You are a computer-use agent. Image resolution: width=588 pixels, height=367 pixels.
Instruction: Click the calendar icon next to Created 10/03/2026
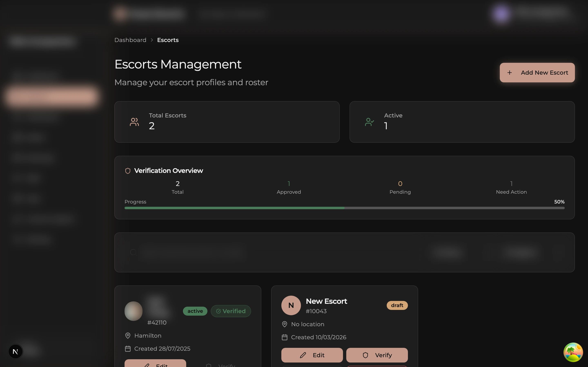tap(285, 337)
